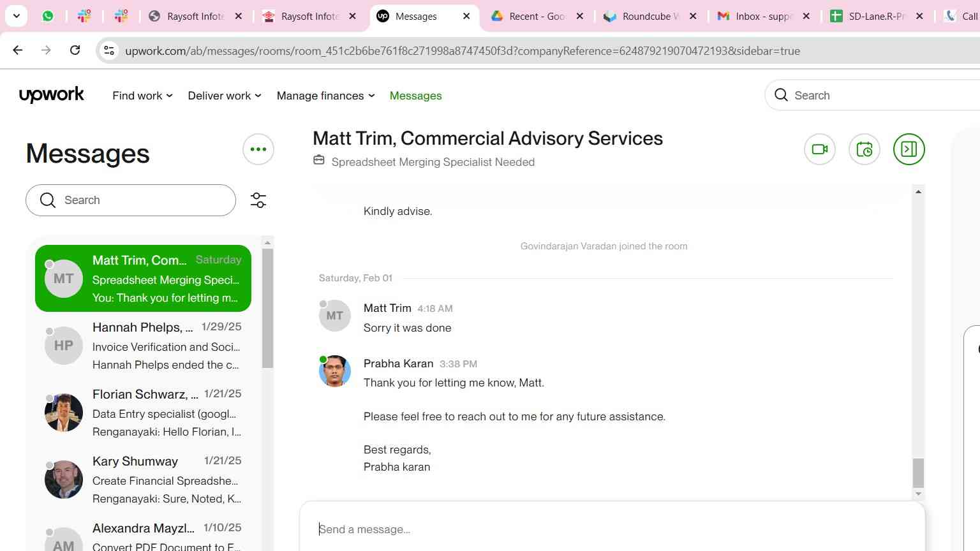Screen dimensions: 980x551
Task: Click the magnifier icon in top search
Action: pos(781,95)
